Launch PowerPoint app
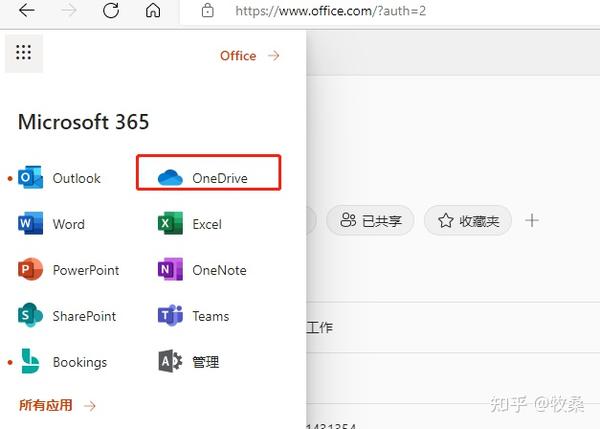600x429 pixels. point(68,270)
